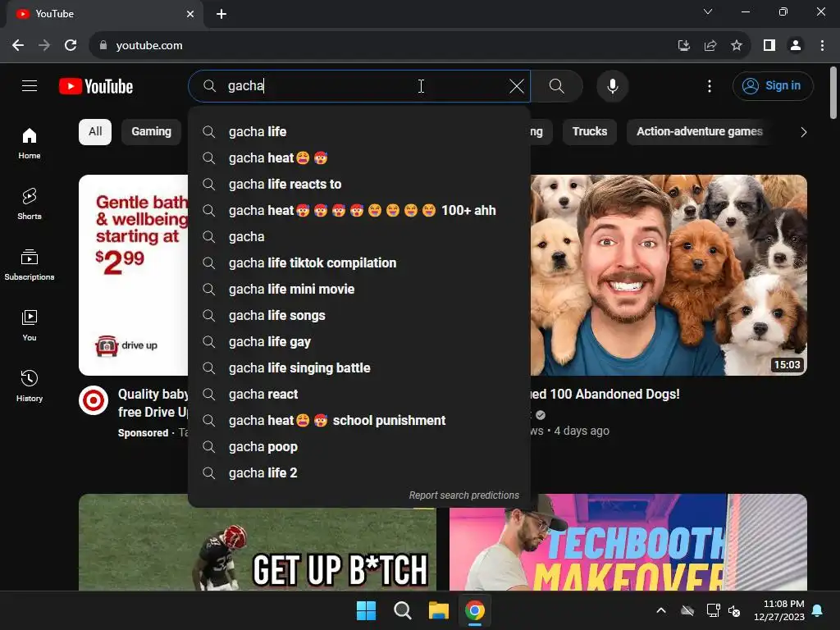Select the Gaming filter chip
Viewport: 840px width, 630px height.
[151, 132]
